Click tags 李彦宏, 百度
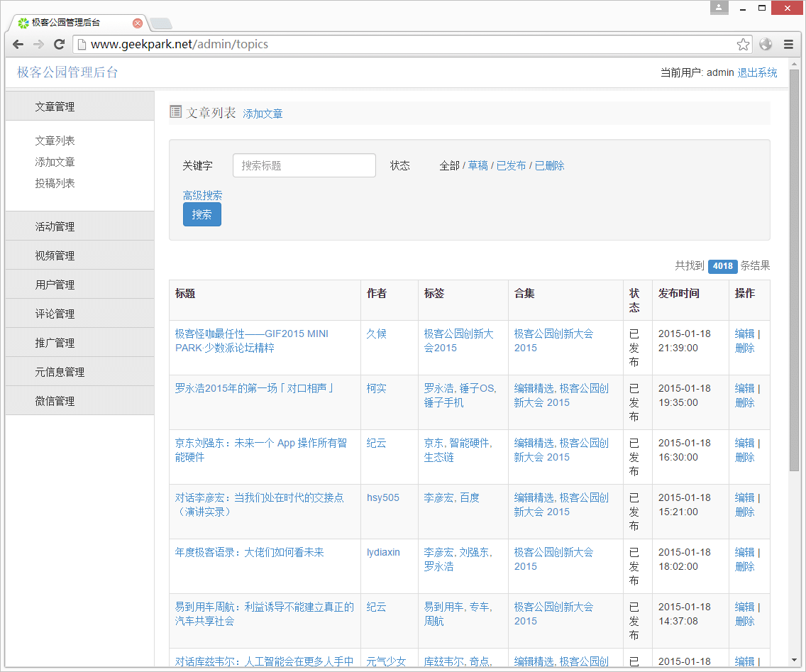This screenshot has width=806, height=672. tap(452, 497)
